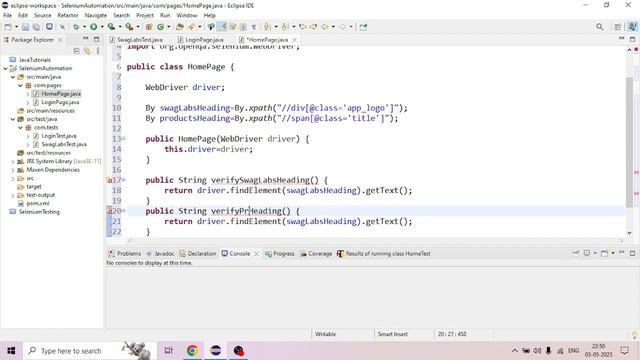
Task: Click the Debug bug icon
Action: click(x=76, y=27)
